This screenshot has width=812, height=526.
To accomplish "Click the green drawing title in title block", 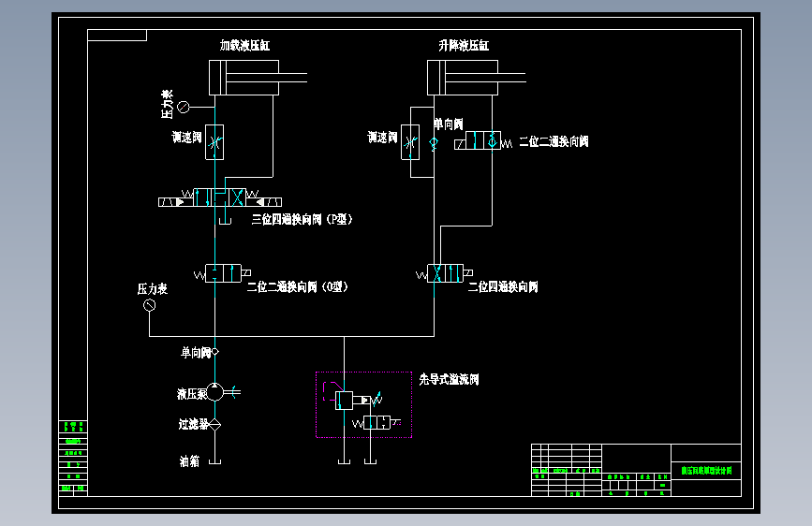I will (x=706, y=470).
